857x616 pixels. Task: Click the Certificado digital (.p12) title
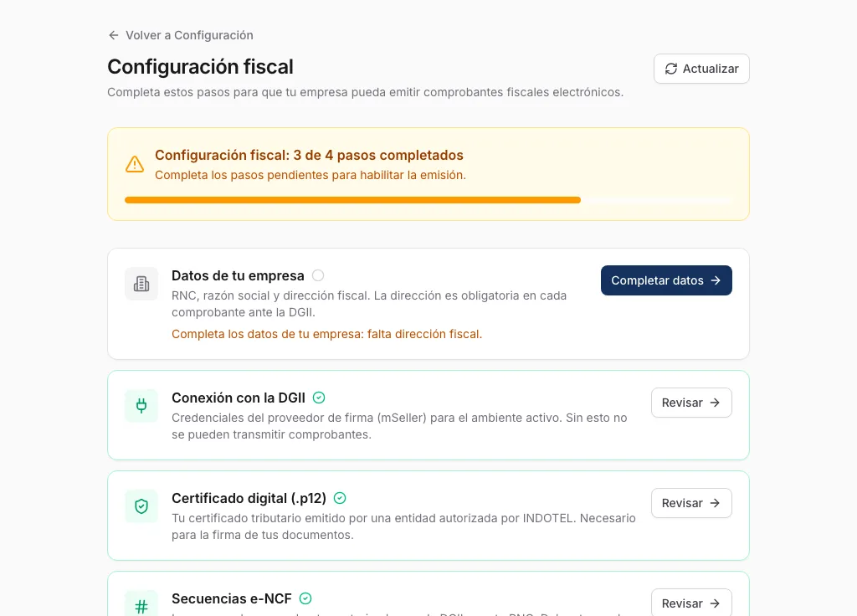pyautogui.click(x=249, y=499)
